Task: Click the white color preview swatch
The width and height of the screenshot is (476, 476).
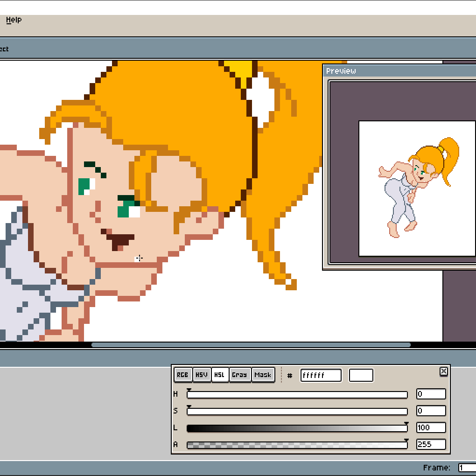Action: point(361,375)
